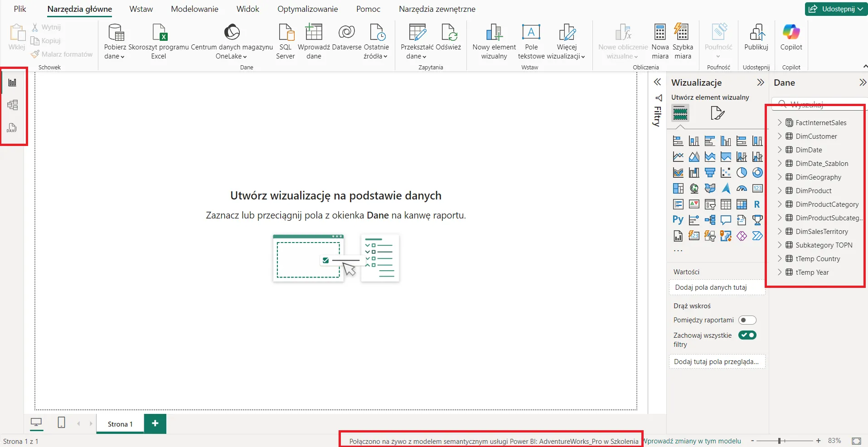Open the DAX query view icon

[12, 128]
